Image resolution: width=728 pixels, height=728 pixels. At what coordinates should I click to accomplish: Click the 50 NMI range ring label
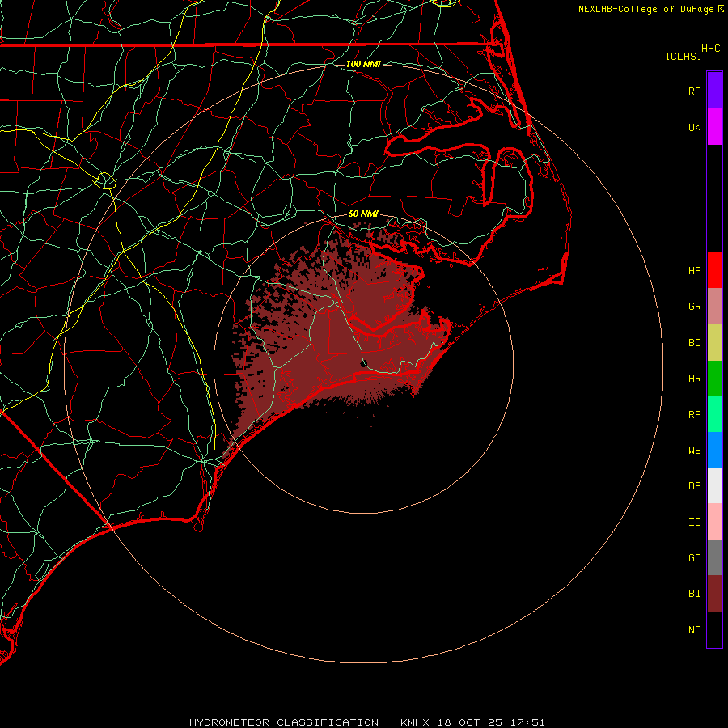(x=363, y=214)
